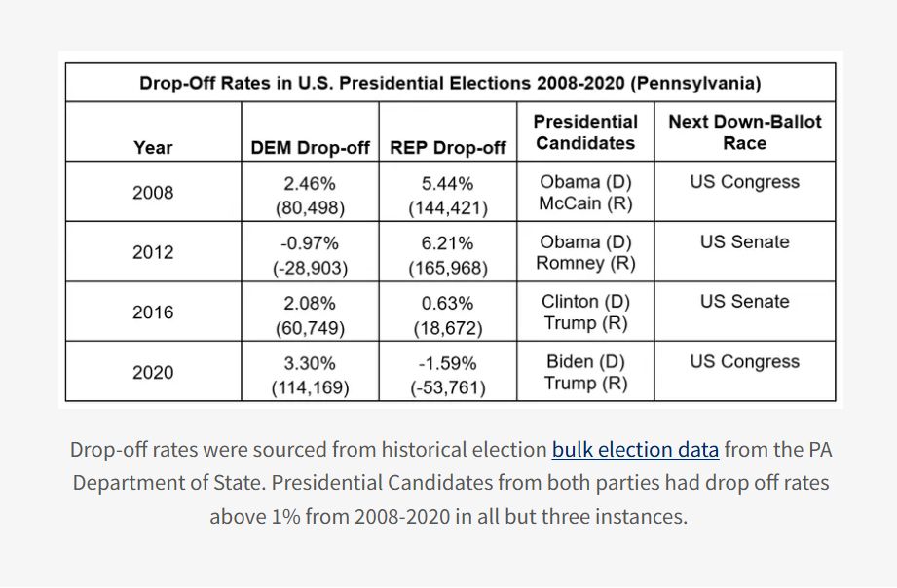The width and height of the screenshot is (897, 588).
Task: Click the 2.46% DEM drop-off cell
Action: click(x=310, y=194)
